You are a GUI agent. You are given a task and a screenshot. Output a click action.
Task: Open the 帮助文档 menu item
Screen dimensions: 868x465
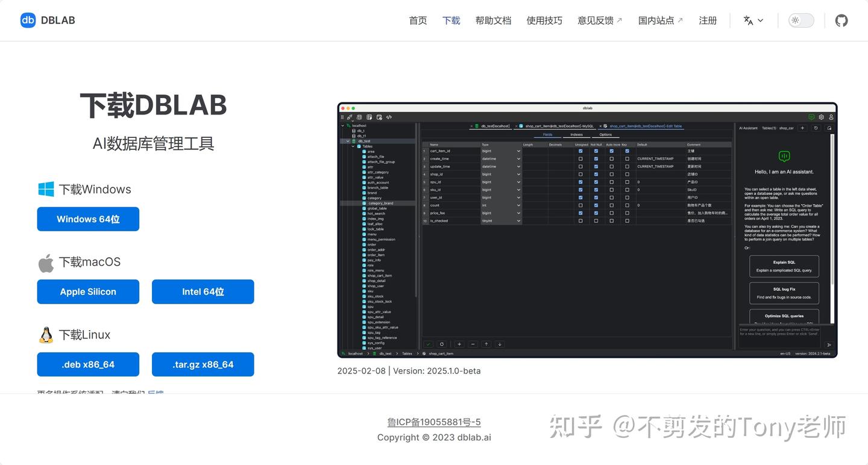tap(493, 20)
